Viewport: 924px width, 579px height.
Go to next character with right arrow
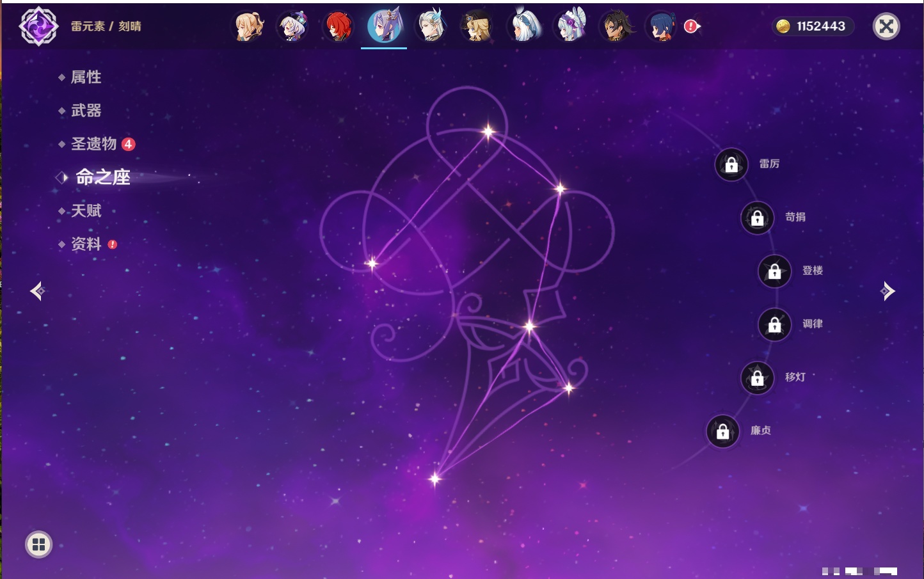click(x=888, y=291)
